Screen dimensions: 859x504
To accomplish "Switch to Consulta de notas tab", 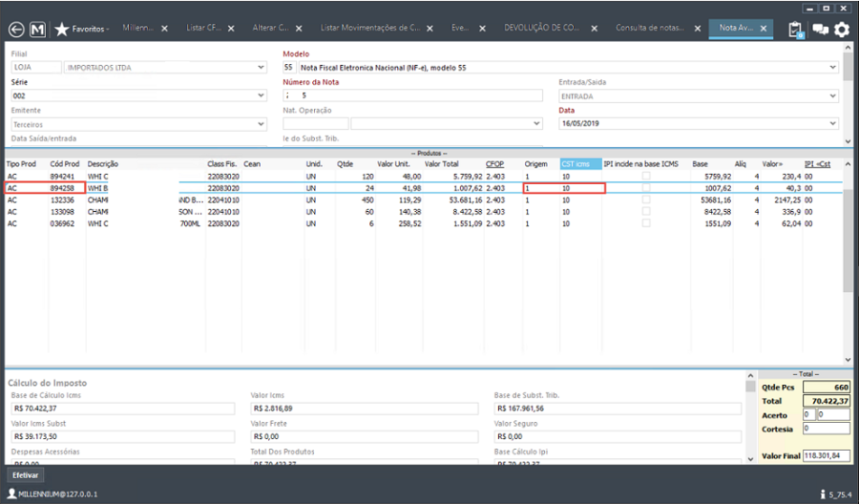I will (x=650, y=29).
